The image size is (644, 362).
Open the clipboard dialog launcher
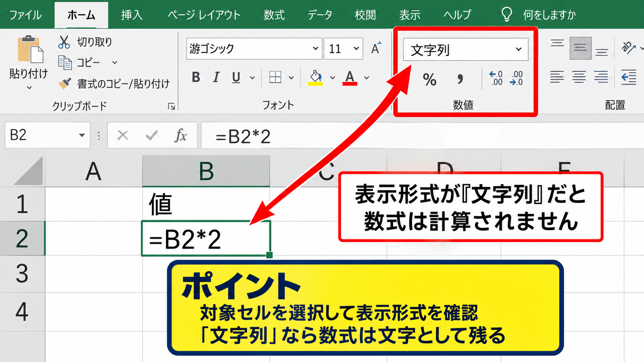click(172, 107)
